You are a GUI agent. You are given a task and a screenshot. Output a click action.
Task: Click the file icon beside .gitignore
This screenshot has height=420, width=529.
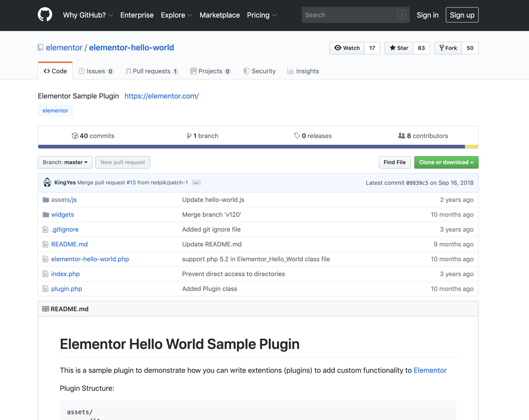(45, 230)
